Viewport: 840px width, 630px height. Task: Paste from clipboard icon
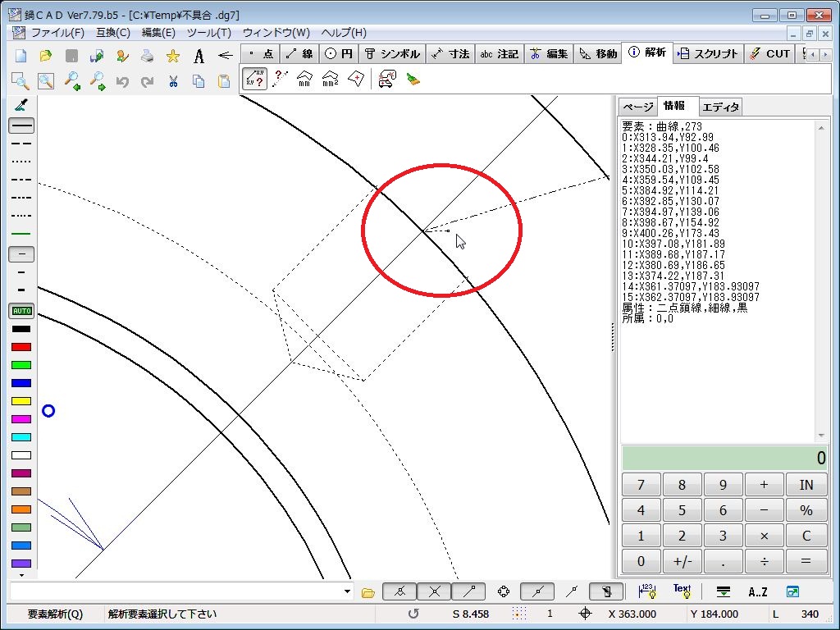tap(224, 81)
